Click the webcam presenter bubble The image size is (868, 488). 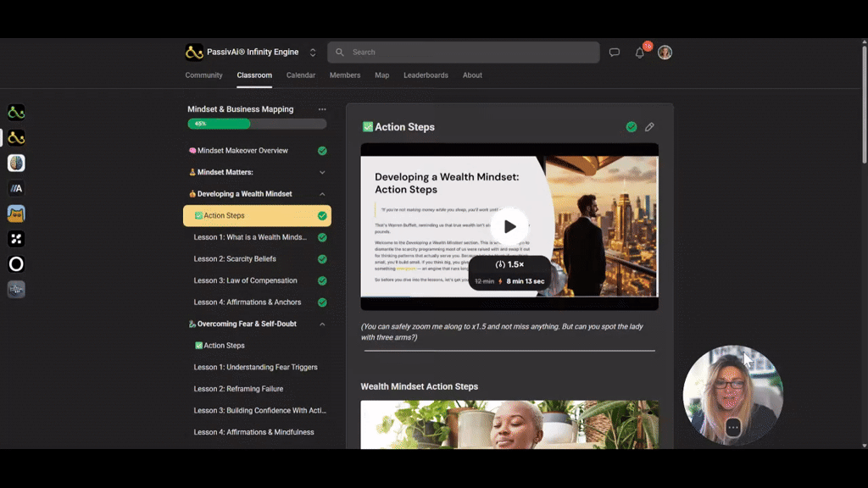click(733, 395)
